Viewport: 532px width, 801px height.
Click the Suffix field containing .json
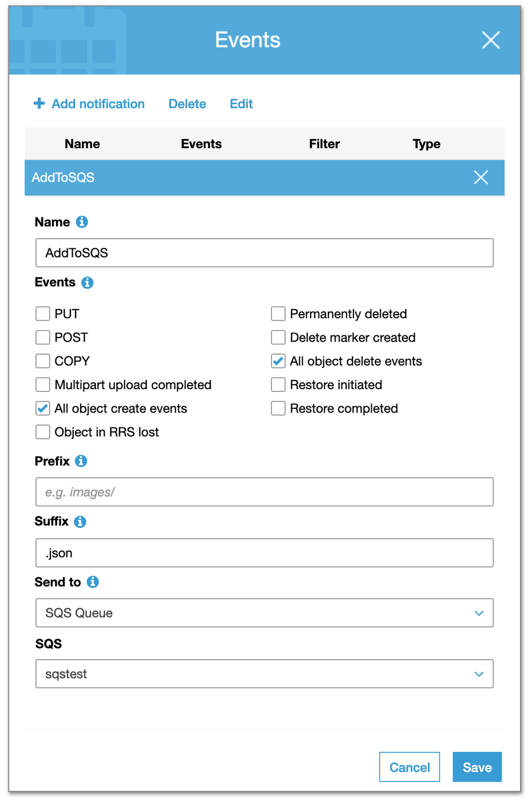pyautogui.click(x=264, y=553)
